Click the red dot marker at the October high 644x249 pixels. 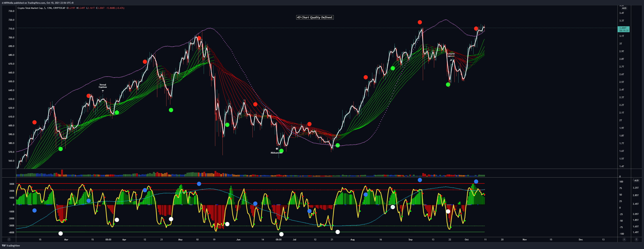(476, 29)
